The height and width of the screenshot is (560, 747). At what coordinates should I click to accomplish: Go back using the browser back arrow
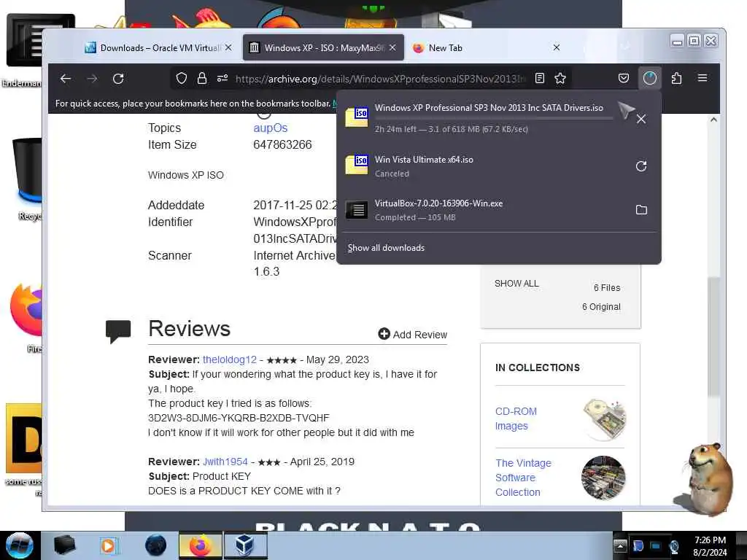[x=66, y=79]
